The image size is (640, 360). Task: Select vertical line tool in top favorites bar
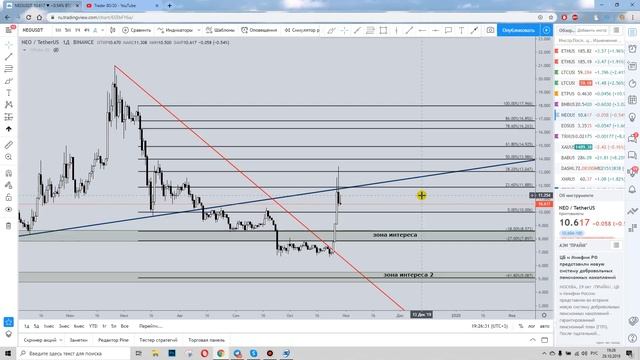tap(396, 30)
